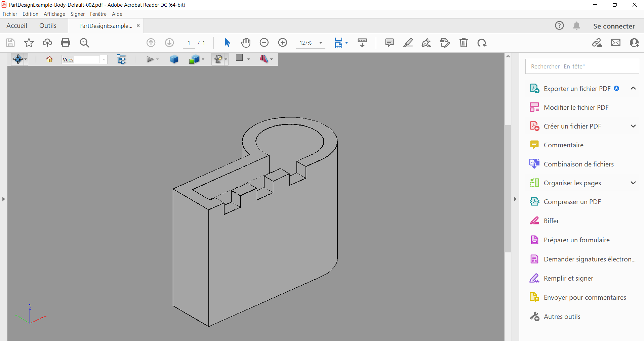The width and height of the screenshot is (644, 341).
Task: Select the 3D Rotate tool
Action: click(x=17, y=59)
